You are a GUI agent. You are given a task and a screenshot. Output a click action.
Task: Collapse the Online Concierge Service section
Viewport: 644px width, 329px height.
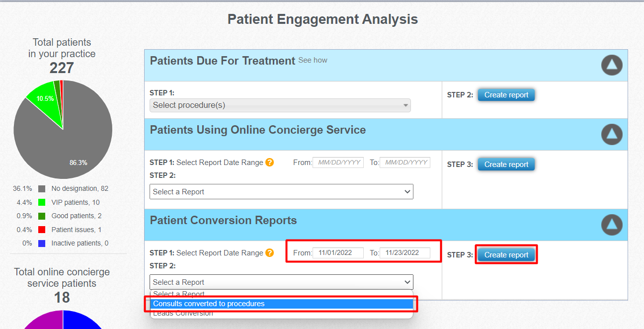click(612, 134)
